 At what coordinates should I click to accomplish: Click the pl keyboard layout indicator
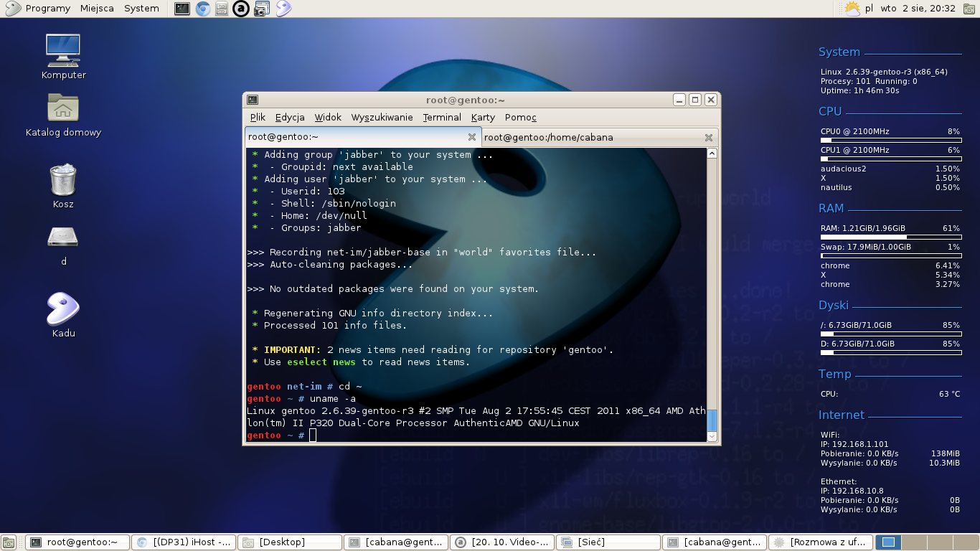(869, 9)
